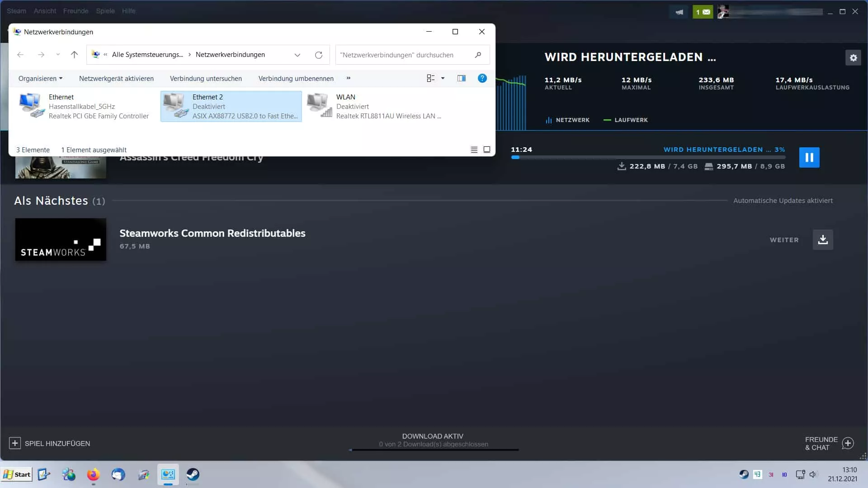Click the Steam tray icon
868x488 pixels.
click(x=744, y=474)
